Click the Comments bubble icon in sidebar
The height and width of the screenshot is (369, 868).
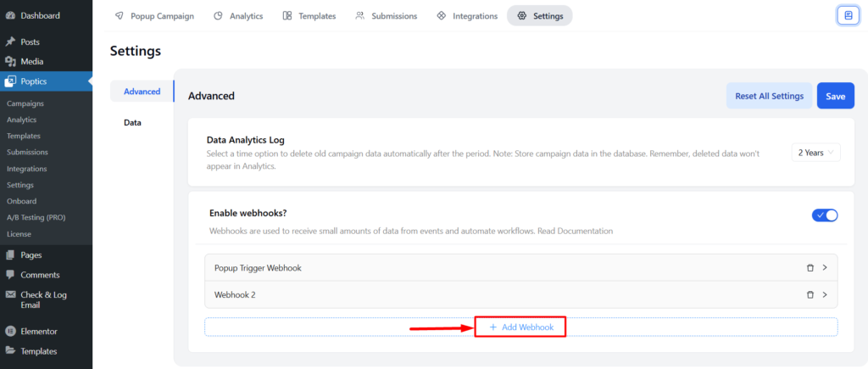click(x=10, y=275)
